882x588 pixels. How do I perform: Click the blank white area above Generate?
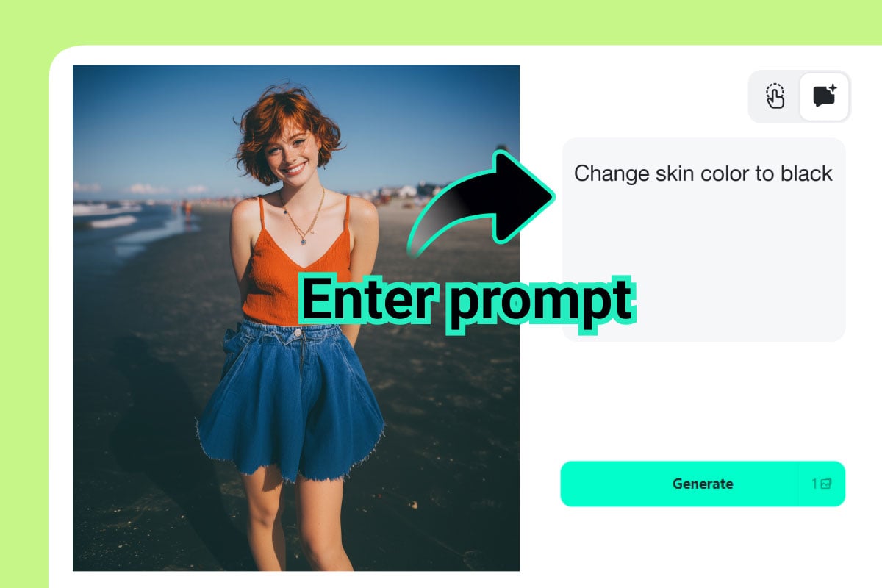point(703,401)
